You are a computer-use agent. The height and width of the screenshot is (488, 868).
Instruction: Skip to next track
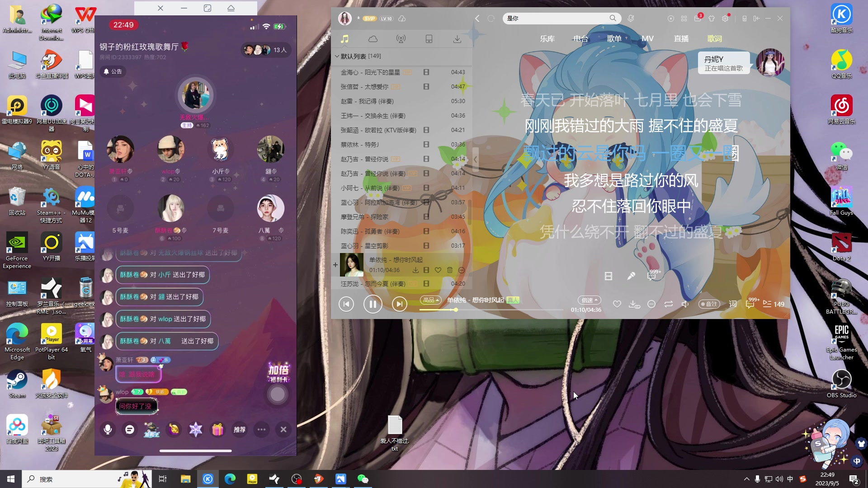pos(399,304)
